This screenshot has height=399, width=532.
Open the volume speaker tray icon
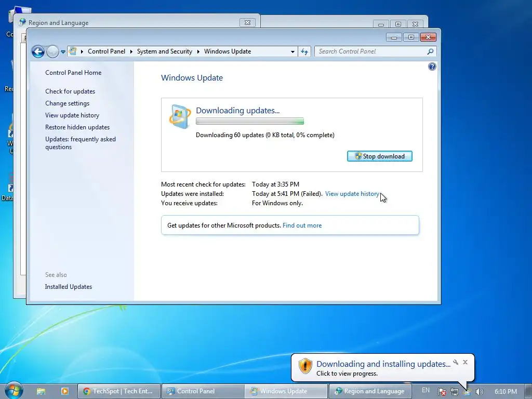click(x=480, y=392)
